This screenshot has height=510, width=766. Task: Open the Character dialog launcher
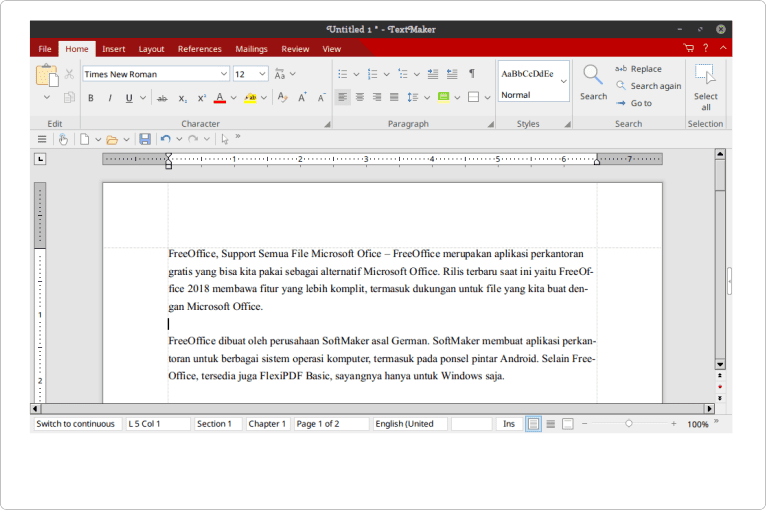tap(327, 124)
